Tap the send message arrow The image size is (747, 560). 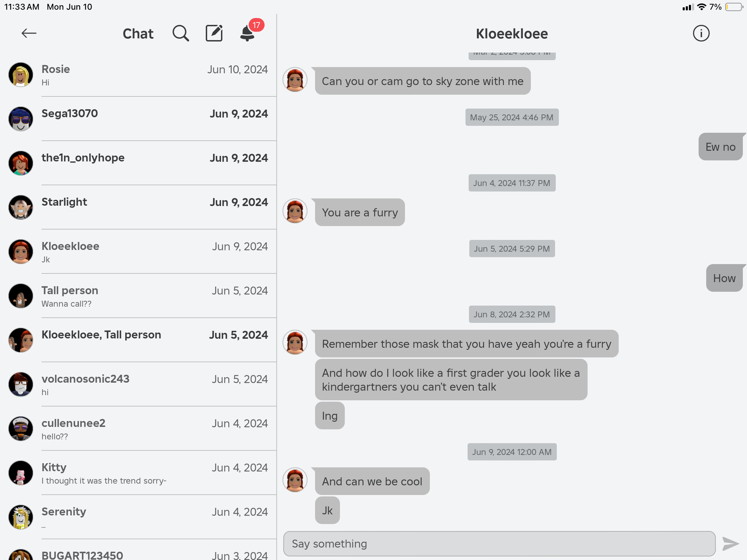730,544
